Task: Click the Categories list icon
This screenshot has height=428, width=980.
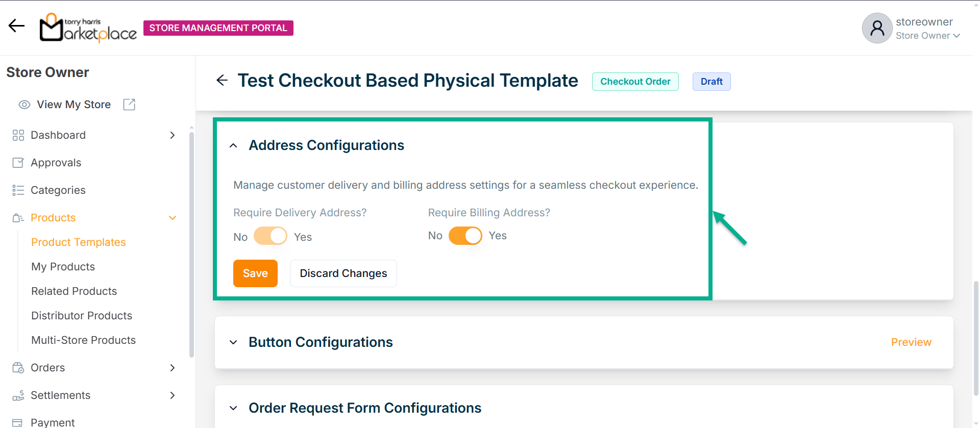Action: 18,190
